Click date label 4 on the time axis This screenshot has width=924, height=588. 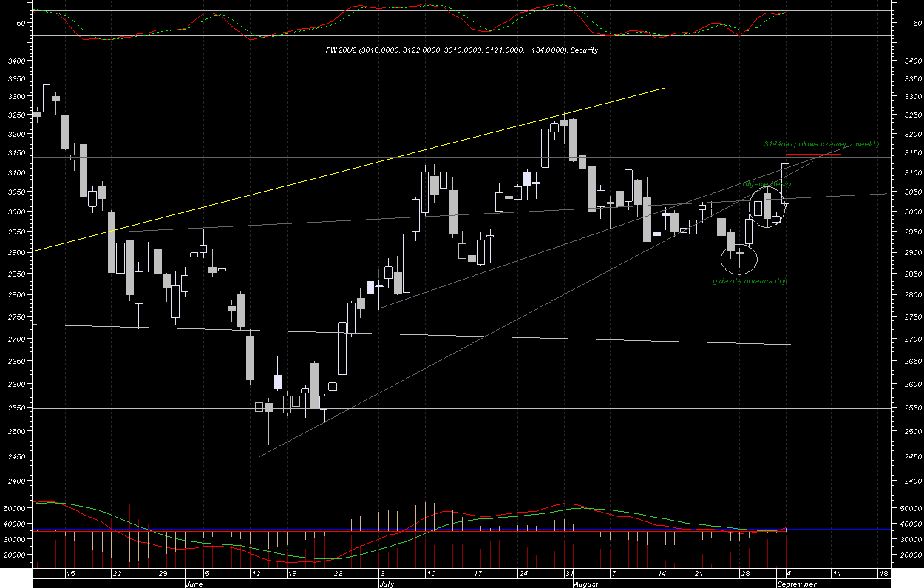789,573
